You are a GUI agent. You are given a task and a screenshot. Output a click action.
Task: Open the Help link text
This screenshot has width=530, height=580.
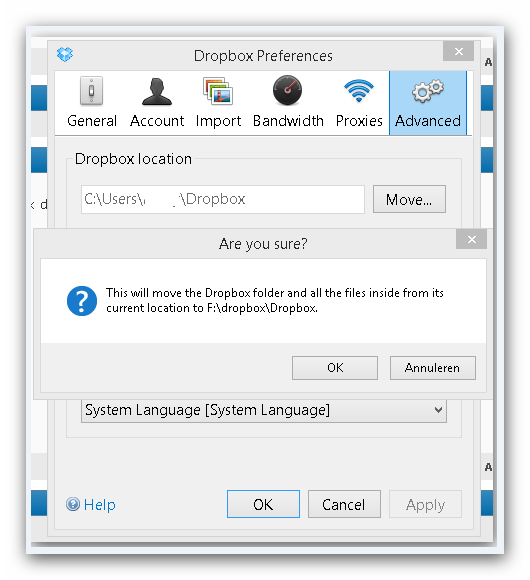tap(99, 505)
